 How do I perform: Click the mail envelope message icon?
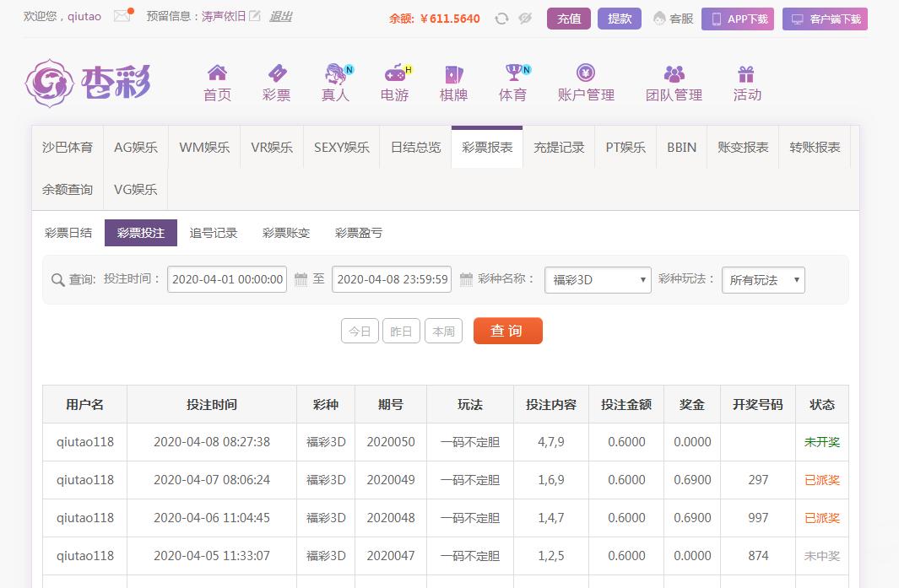tap(122, 16)
